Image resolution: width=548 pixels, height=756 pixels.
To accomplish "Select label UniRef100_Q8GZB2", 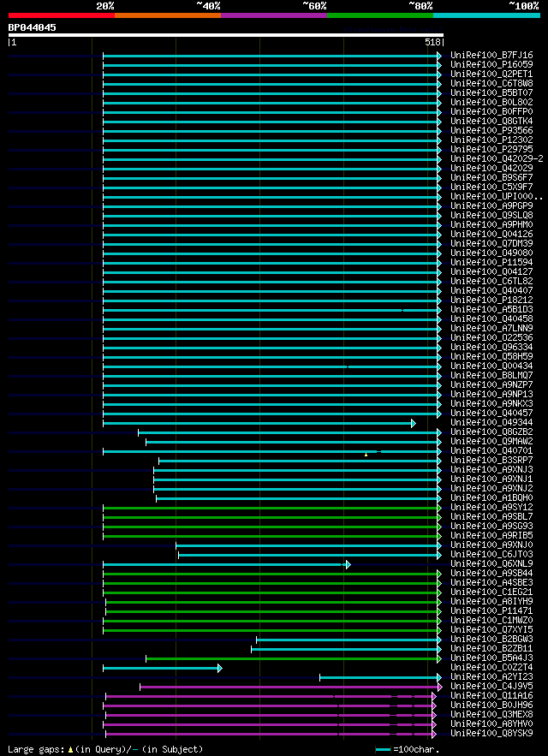I will 491,432.
